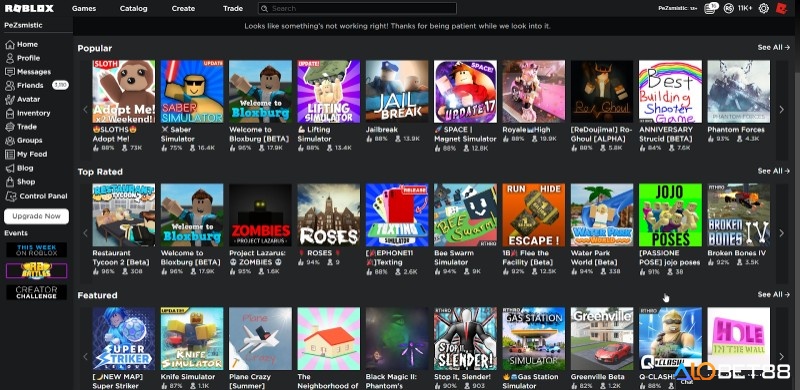
Task: Open the Creator Challenge event banner
Action: (x=36, y=292)
